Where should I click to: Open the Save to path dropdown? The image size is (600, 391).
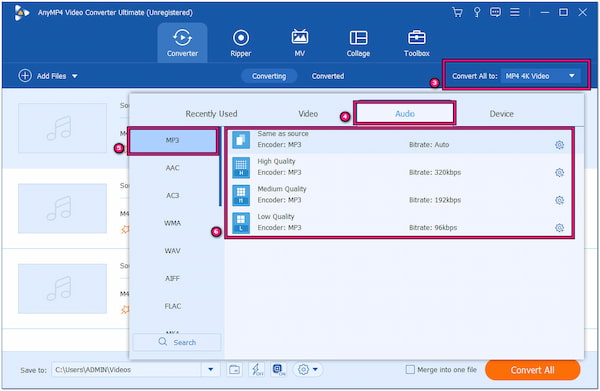click(x=210, y=370)
